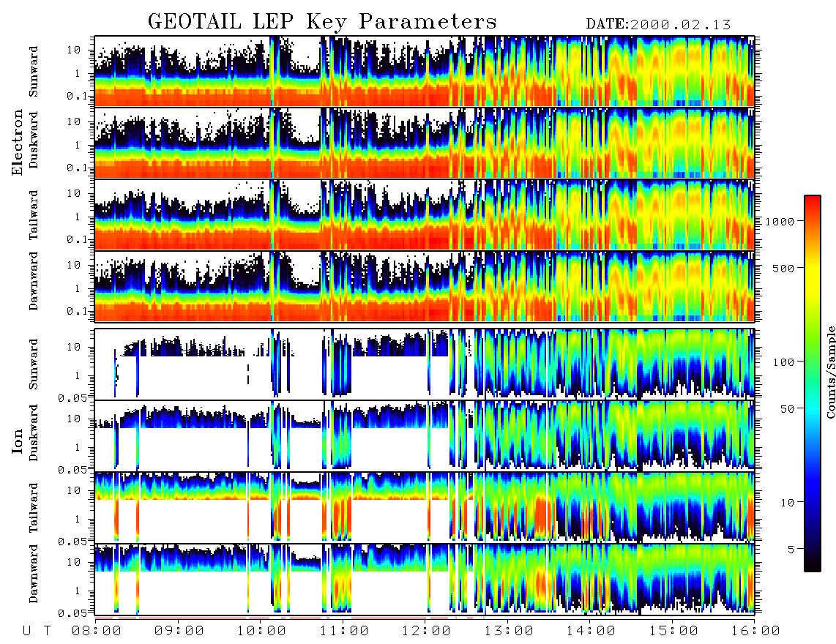Click the Electron Sunward spectrogram panel
Viewport: 836px width, 644px height.
425,71
